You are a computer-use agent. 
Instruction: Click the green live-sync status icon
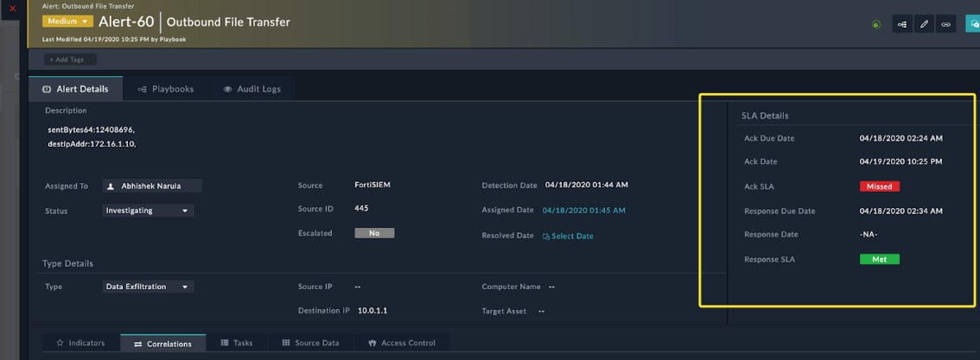pyautogui.click(x=876, y=24)
